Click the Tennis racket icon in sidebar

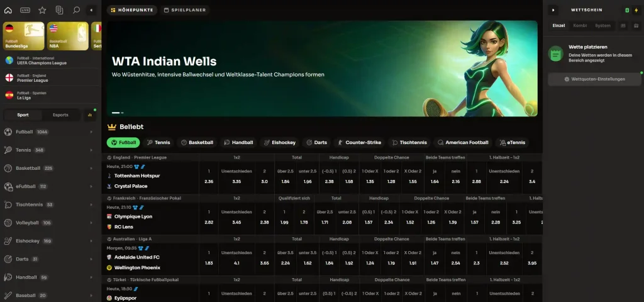click(x=8, y=150)
